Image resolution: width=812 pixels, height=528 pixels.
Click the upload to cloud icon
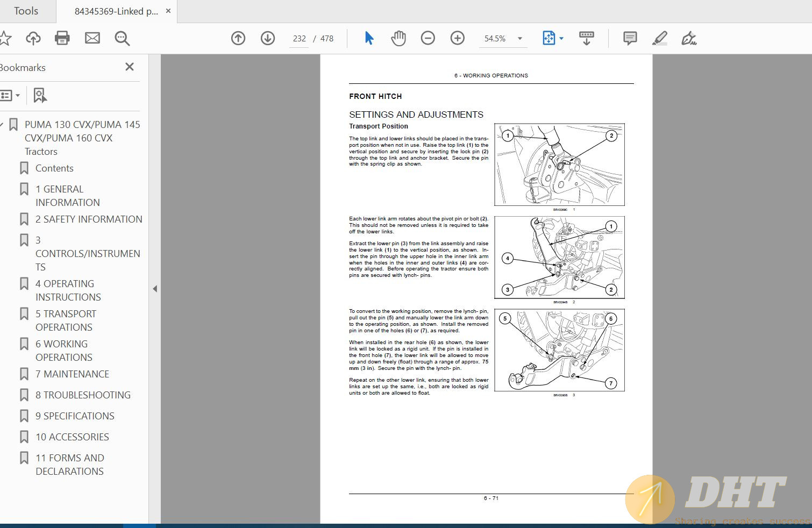[x=33, y=38]
